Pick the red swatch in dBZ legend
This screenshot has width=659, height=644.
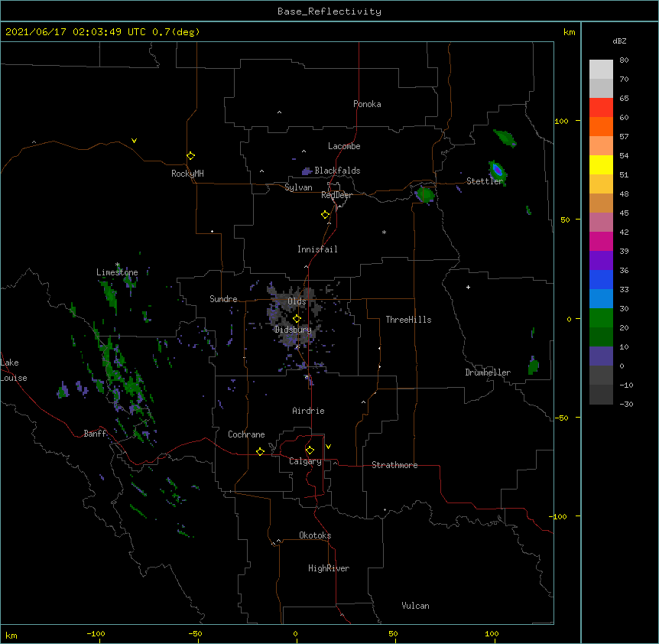point(601,108)
